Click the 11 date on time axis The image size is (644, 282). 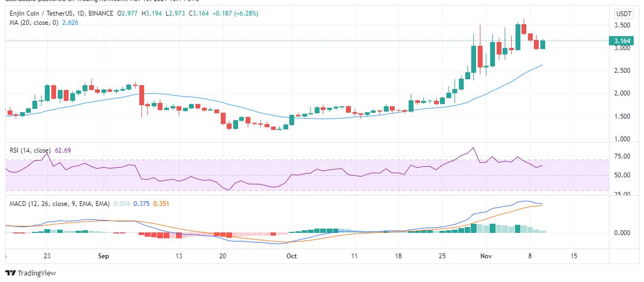(354, 256)
